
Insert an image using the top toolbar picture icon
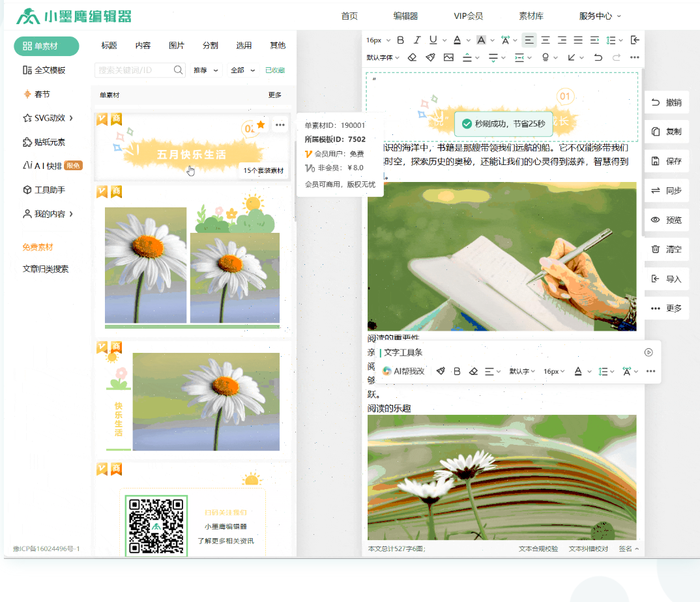coord(448,57)
